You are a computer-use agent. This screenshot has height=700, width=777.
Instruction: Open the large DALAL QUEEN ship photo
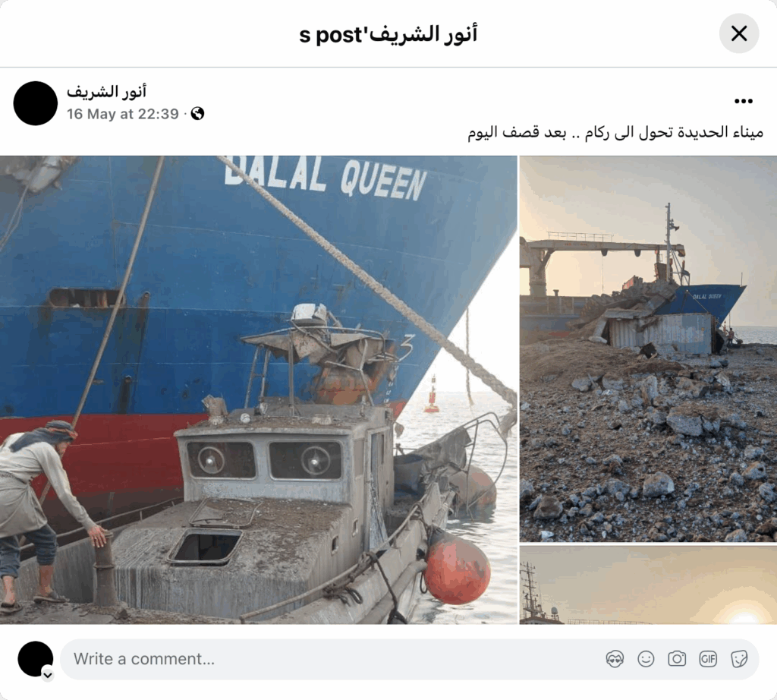coord(258,389)
